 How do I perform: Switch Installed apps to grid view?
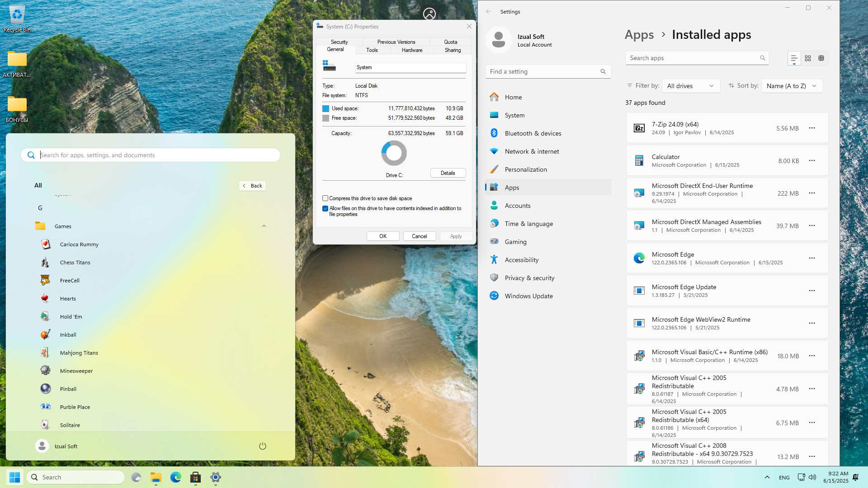coord(808,58)
